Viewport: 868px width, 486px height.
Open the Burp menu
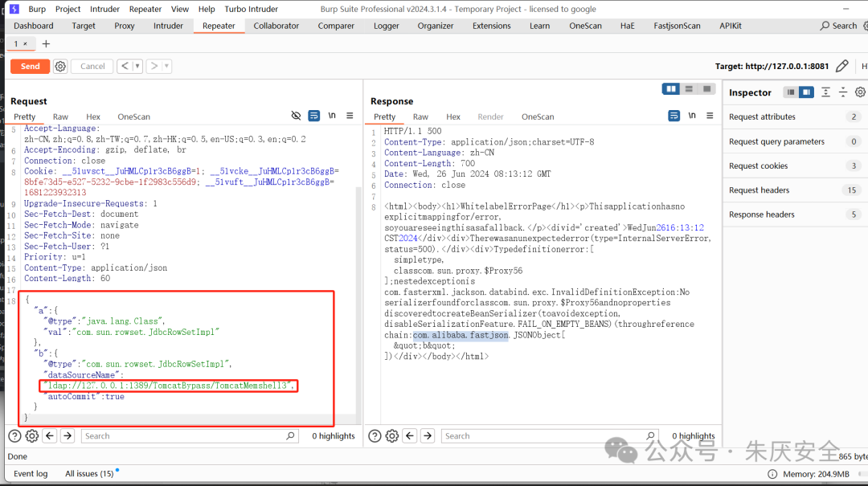tap(37, 9)
